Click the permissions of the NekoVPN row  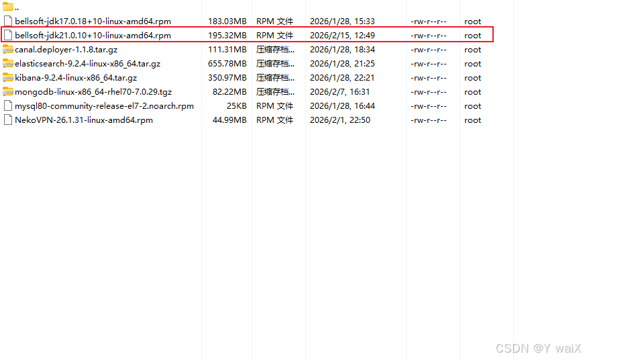(x=429, y=120)
